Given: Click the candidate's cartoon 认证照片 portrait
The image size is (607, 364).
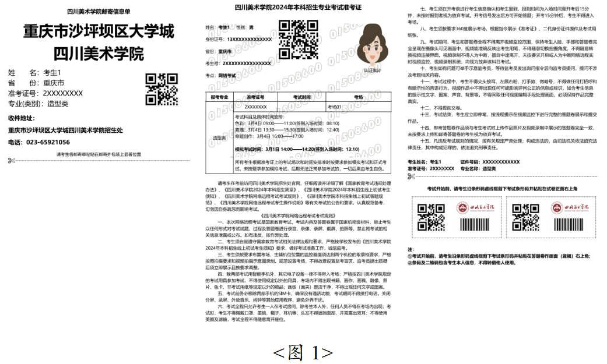Looking at the screenshot, I should click(x=371, y=45).
